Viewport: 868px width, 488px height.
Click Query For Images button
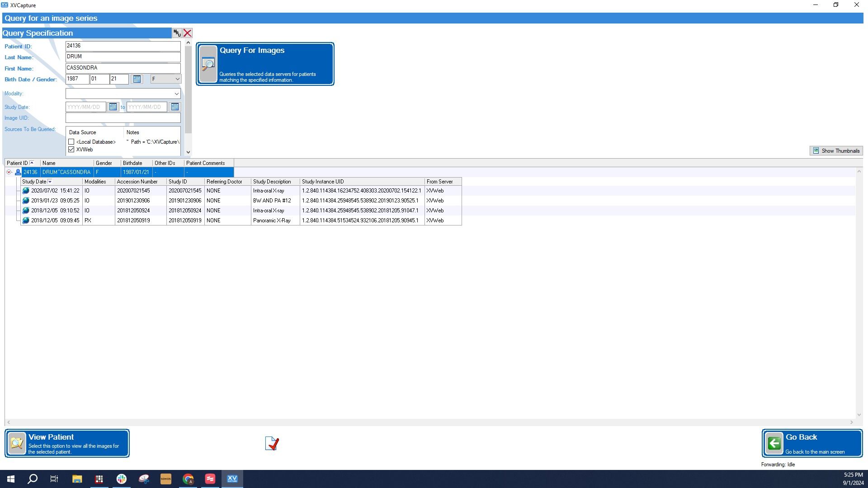coord(265,64)
